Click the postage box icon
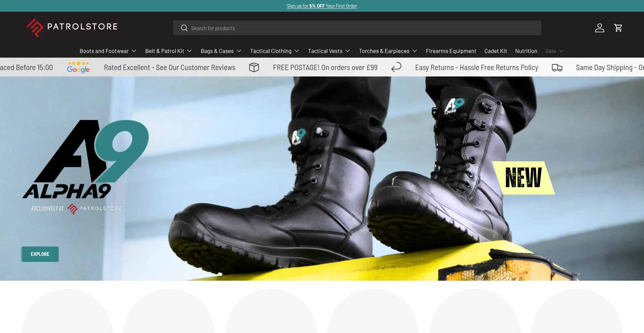The width and height of the screenshot is (644, 333). pos(254,67)
